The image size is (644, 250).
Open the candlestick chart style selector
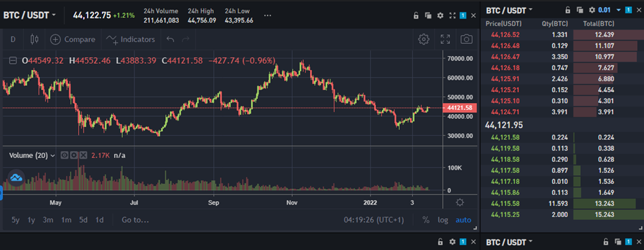coord(34,39)
